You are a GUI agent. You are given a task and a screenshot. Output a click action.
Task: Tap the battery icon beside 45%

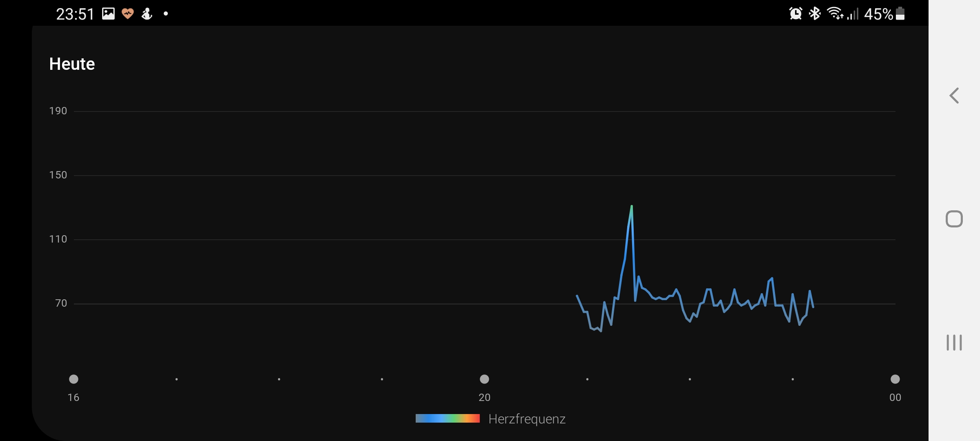pyautogui.click(x=900, y=13)
